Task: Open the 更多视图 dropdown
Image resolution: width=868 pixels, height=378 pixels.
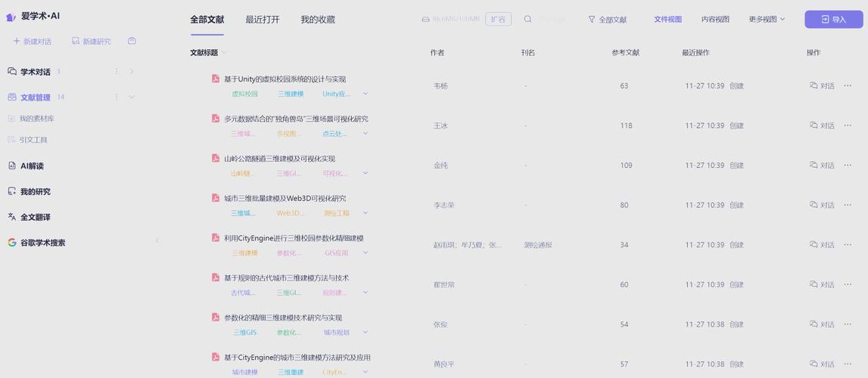Action: coord(767,20)
